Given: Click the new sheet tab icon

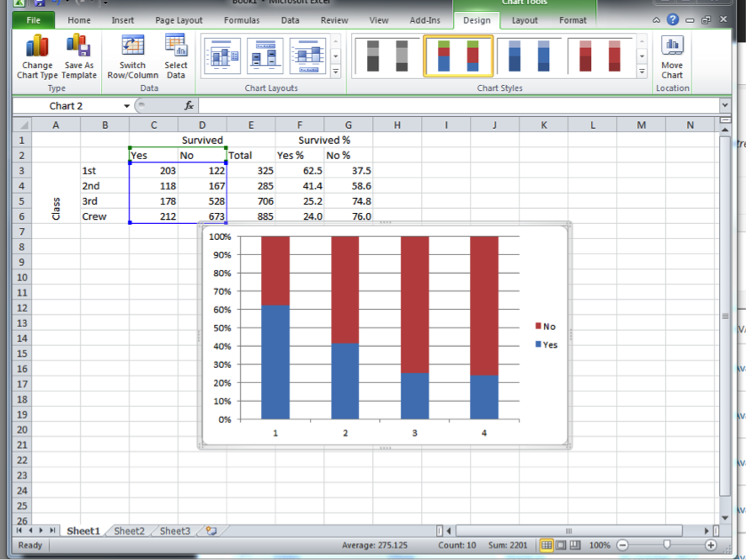Looking at the screenshot, I should (211, 531).
